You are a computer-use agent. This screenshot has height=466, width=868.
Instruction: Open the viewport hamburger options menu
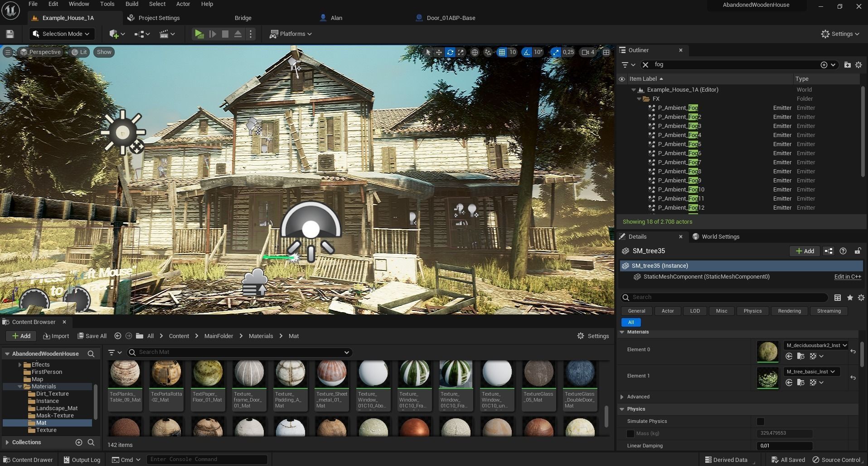click(8, 52)
